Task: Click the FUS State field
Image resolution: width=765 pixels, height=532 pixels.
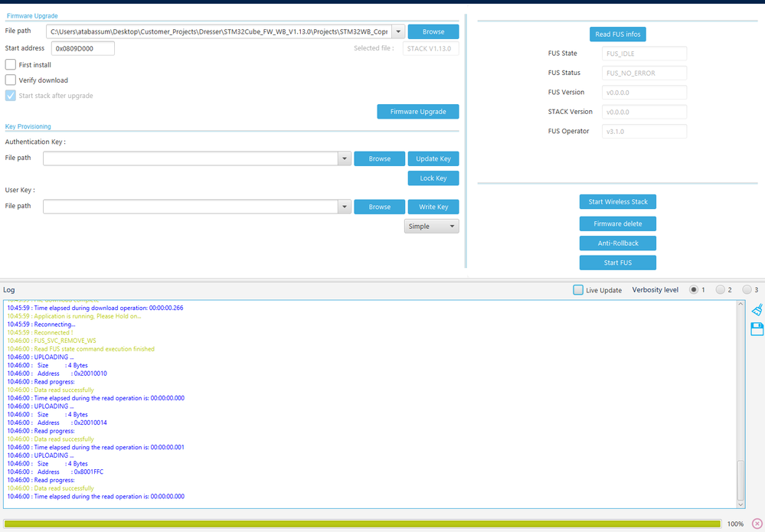Action: (x=644, y=54)
